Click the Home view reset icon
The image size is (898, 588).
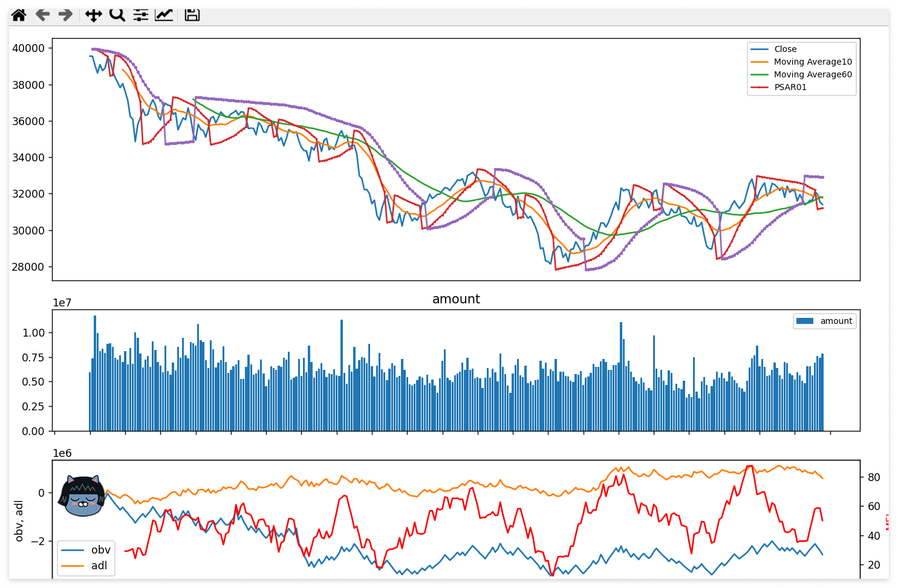[x=18, y=15]
